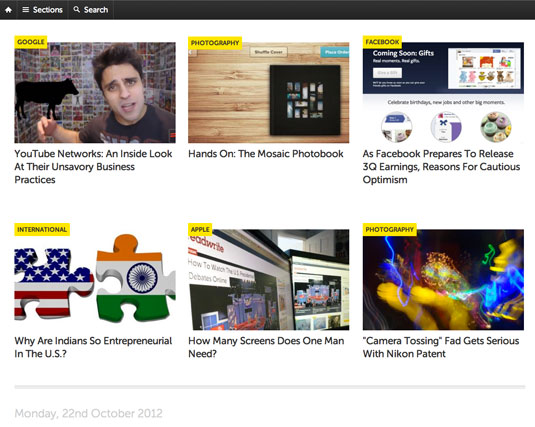Open 'How Many Screens Does One Man Need?' headline
Screen dimensions: 535x427
point(266,347)
